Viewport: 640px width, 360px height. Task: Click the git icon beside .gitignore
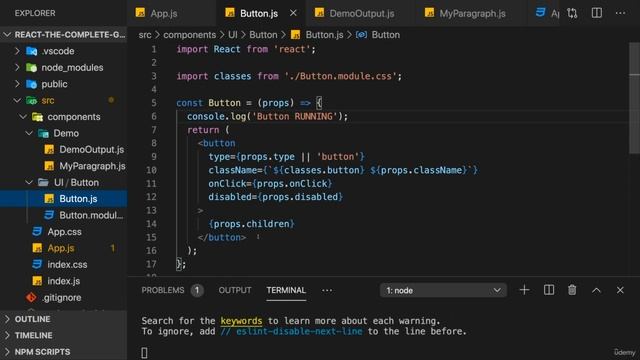pyautogui.click(x=31, y=298)
